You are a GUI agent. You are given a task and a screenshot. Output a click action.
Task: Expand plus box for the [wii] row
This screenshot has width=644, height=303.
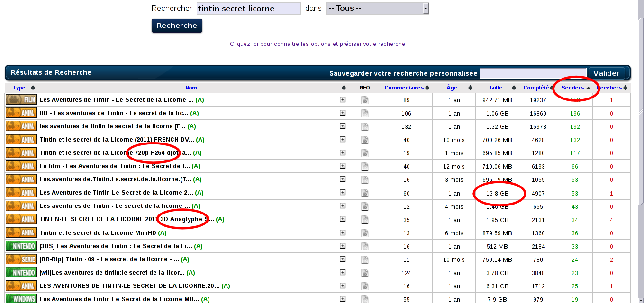click(x=343, y=272)
